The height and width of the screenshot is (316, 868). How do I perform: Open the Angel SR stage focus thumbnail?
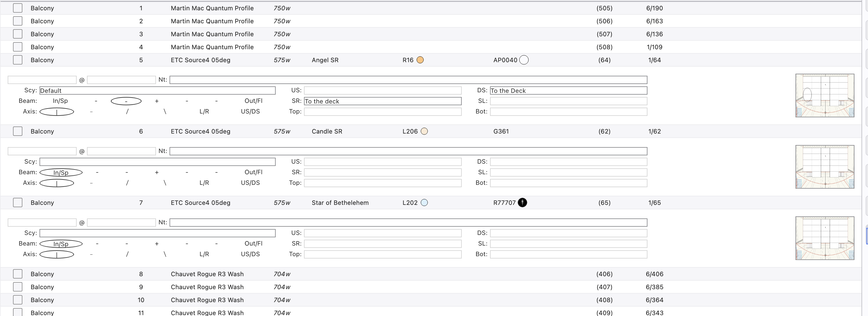(824, 95)
